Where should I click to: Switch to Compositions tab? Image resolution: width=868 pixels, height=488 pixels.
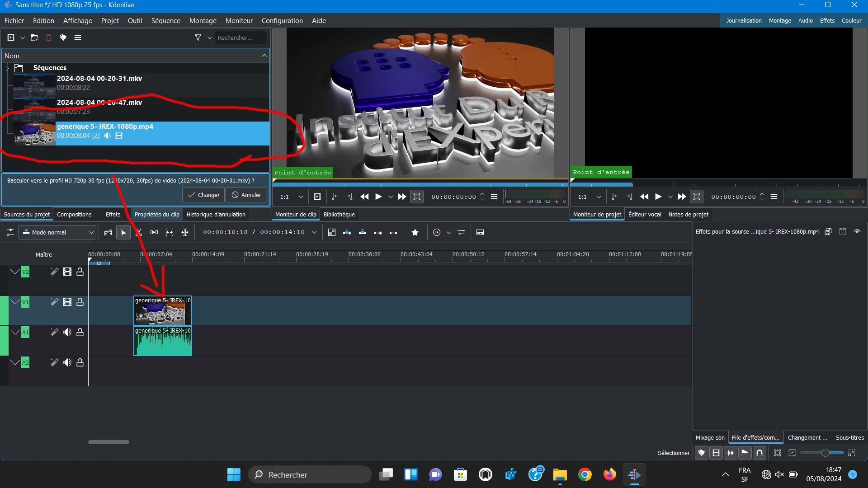click(x=74, y=215)
